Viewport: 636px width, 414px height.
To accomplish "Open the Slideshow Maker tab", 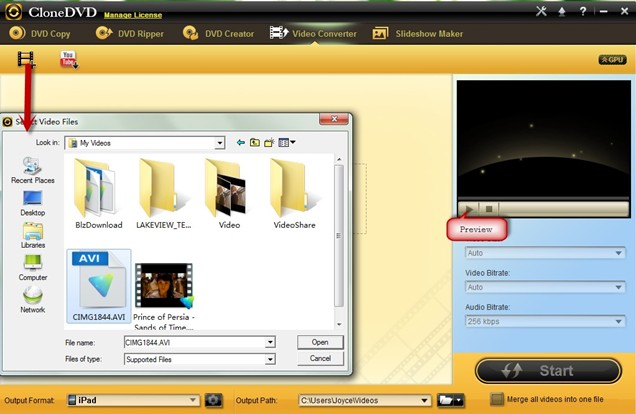I will pyautogui.click(x=418, y=34).
